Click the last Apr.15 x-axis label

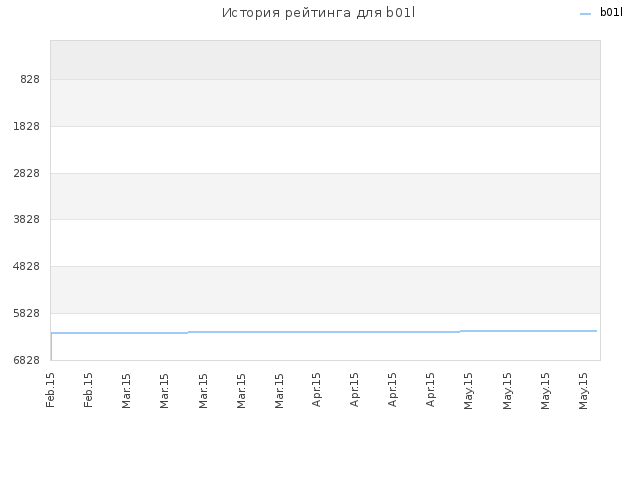coord(430,390)
